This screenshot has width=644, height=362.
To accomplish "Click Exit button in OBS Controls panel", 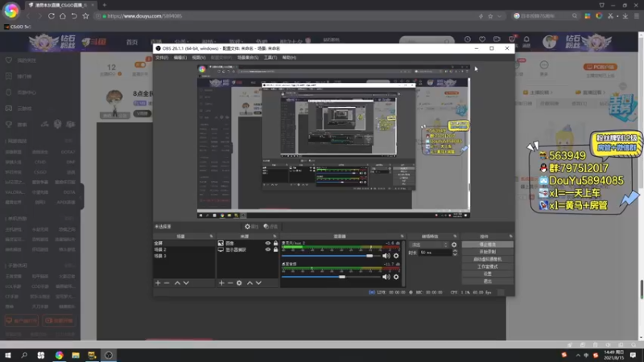I will 488,281.
